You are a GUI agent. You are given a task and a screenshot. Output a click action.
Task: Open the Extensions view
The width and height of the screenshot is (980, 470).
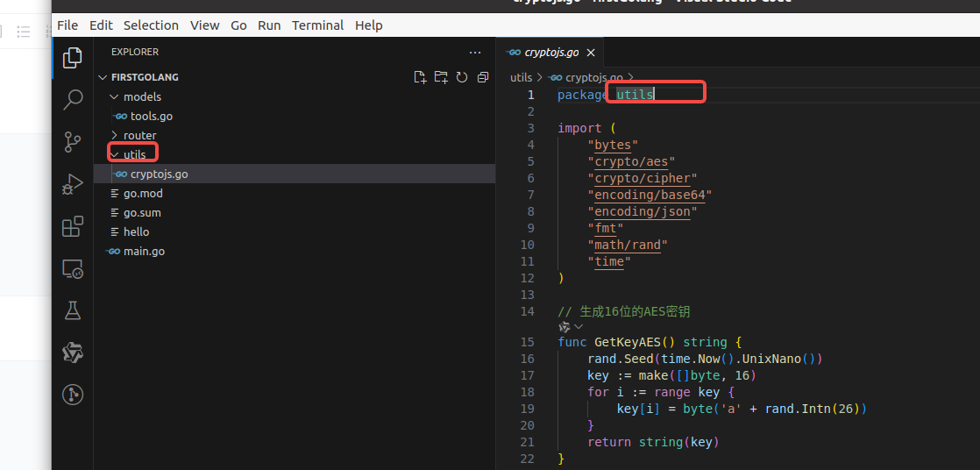point(73,227)
